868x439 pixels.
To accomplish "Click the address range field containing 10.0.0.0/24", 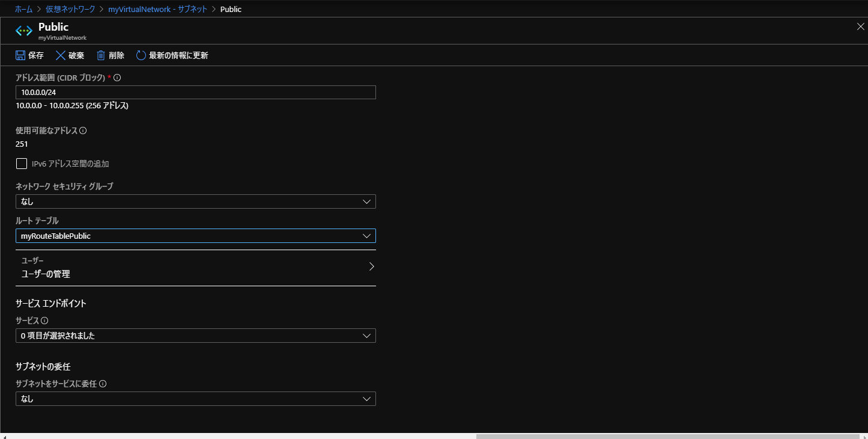I will click(x=196, y=92).
